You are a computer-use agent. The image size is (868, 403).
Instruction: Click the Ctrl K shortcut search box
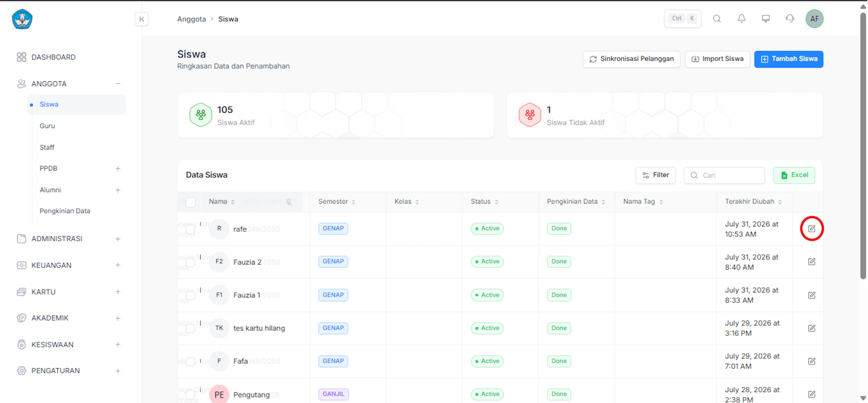coord(682,19)
